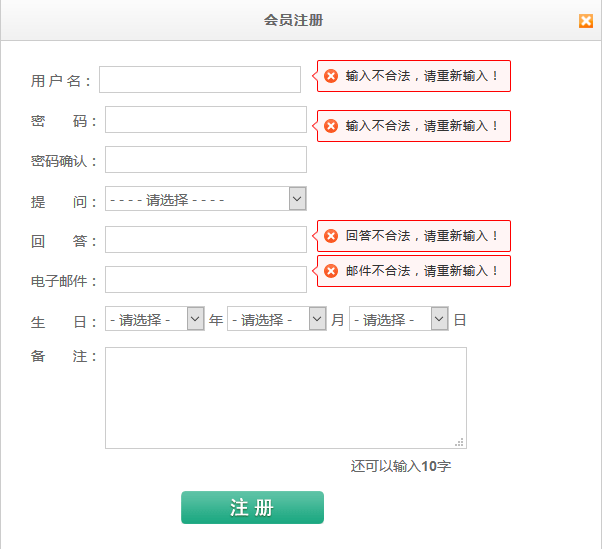This screenshot has height=549, width=602.
Task: Click the green 注册 button
Action: tap(253, 508)
